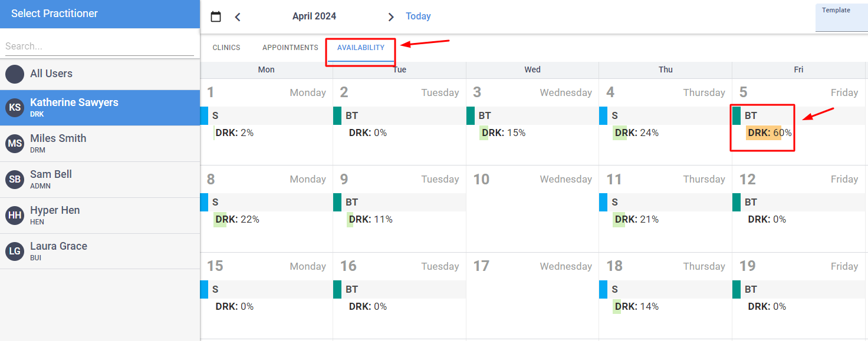
Task: Click the All Users avatar circle
Action: pyautogui.click(x=15, y=74)
